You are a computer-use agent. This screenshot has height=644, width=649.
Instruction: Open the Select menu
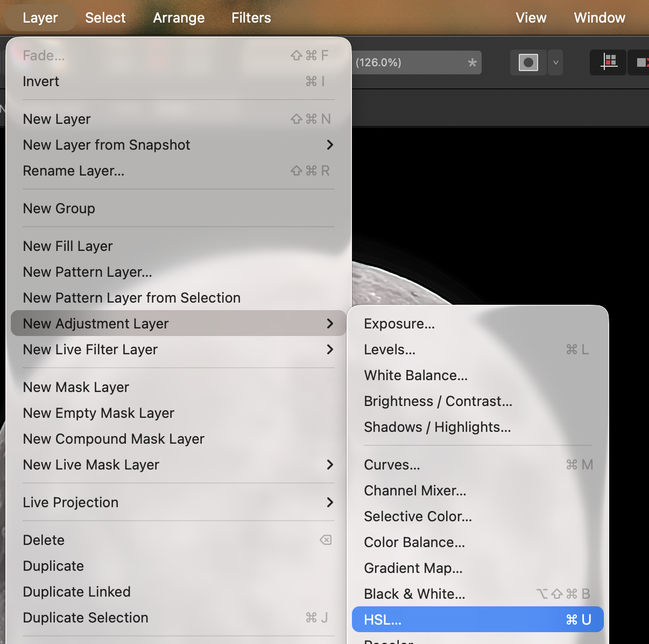pyautogui.click(x=105, y=18)
